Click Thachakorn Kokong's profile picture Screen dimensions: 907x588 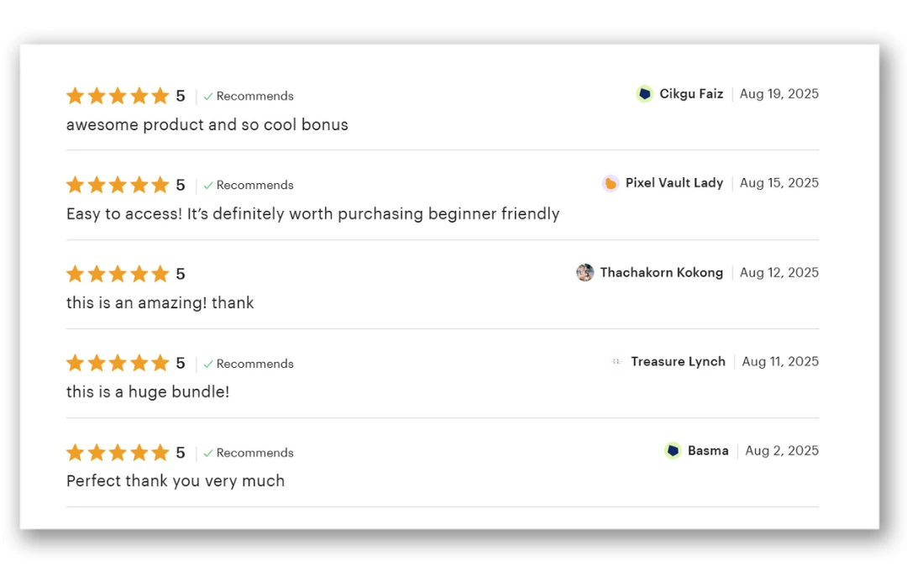[585, 272]
